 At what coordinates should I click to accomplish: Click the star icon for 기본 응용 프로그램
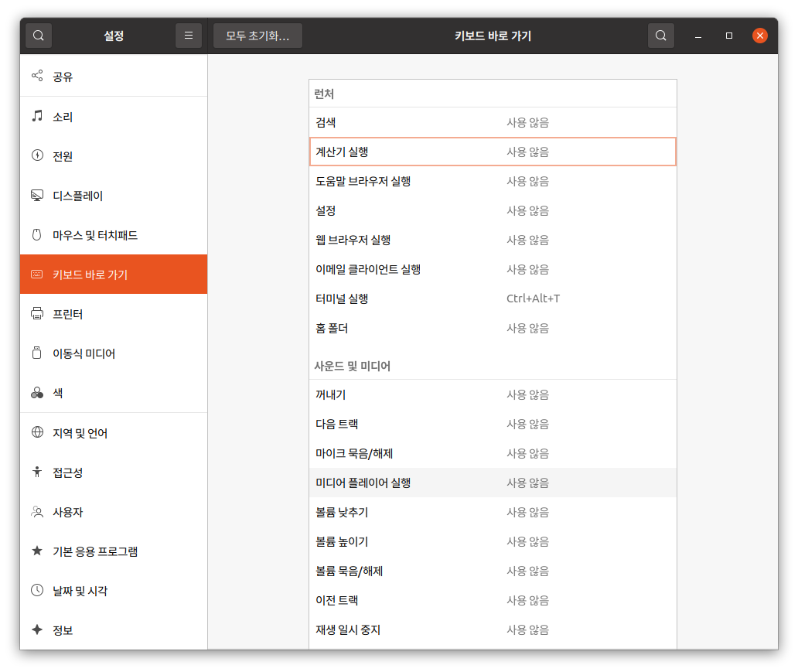point(37,551)
